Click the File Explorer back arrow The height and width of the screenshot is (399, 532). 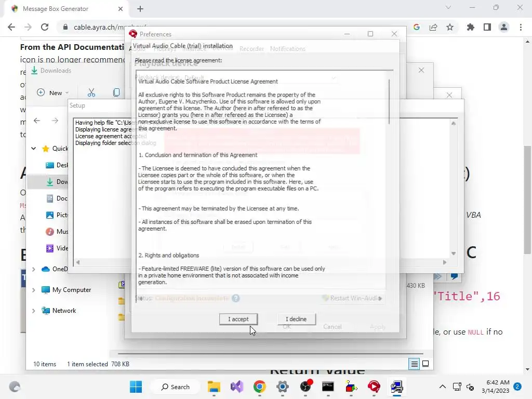(x=37, y=121)
